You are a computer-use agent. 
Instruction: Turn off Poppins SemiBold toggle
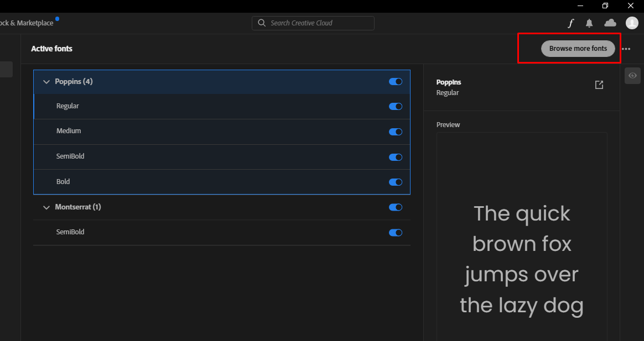(396, 157)
